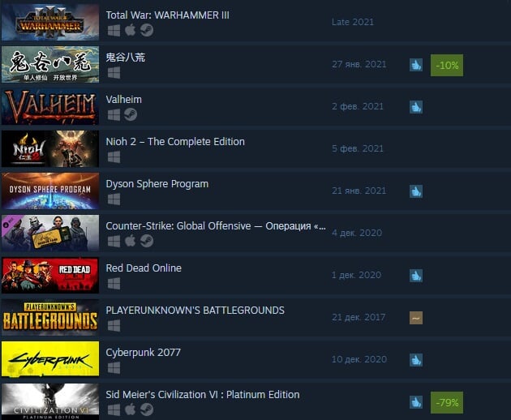
Task: Click the -10% discount badge
Action: (x=446, y=65)
